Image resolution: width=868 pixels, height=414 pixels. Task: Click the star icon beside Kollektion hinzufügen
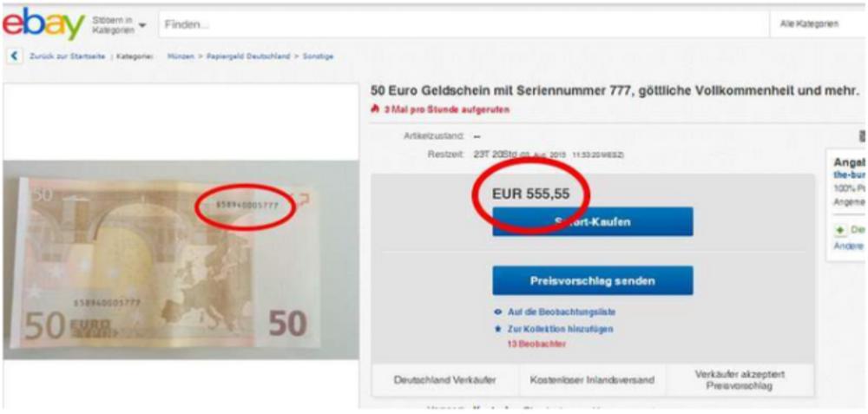(498, 329)
